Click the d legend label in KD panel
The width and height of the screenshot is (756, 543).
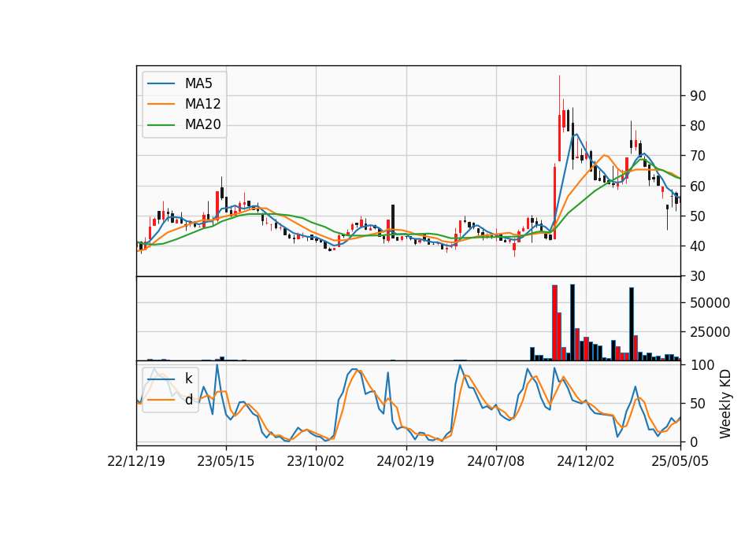188,400
